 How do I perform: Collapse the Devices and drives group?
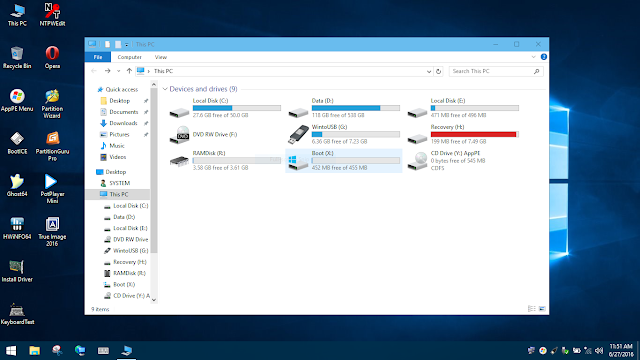coord(165,89)
